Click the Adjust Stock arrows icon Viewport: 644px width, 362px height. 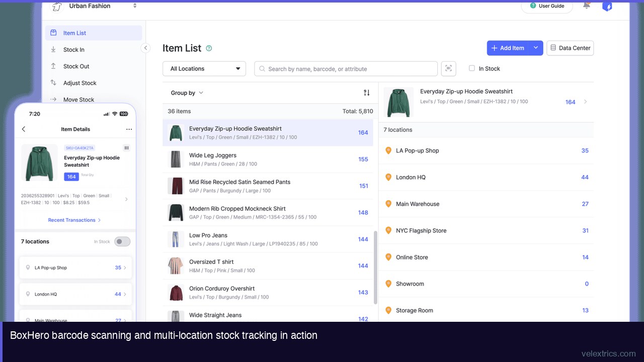tap(53, 82)
